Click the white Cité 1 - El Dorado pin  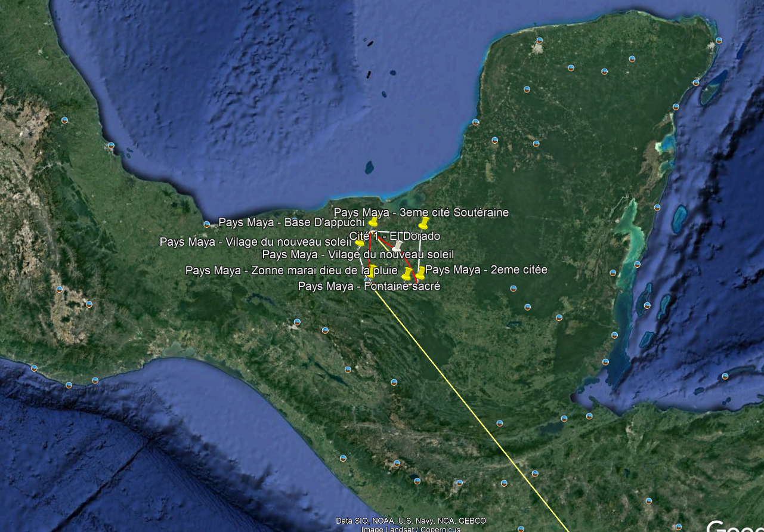pos(398,245)
